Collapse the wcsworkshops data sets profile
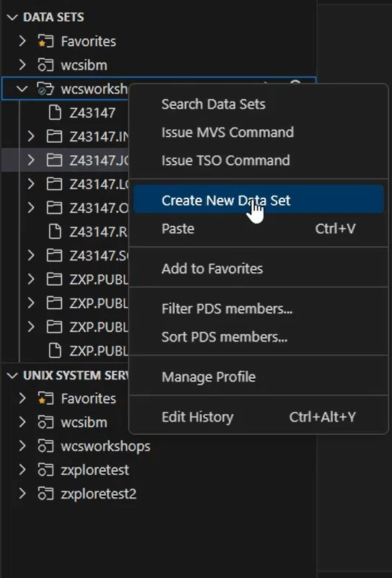The image size is (392, 578). click(x=22, y=89)
